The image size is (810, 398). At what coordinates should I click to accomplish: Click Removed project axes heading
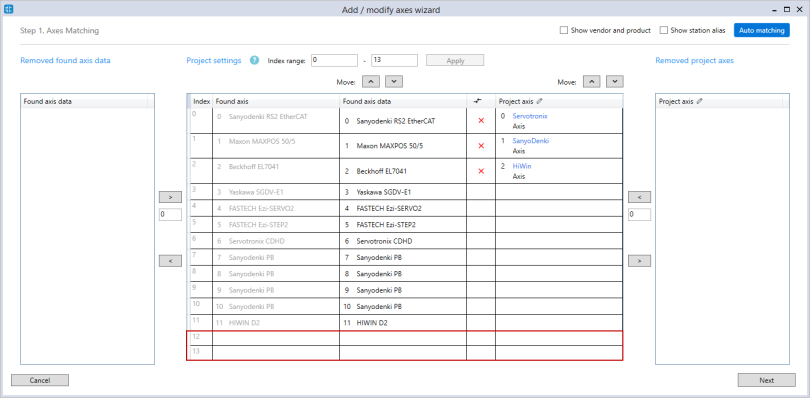click(x=694, y=60)
